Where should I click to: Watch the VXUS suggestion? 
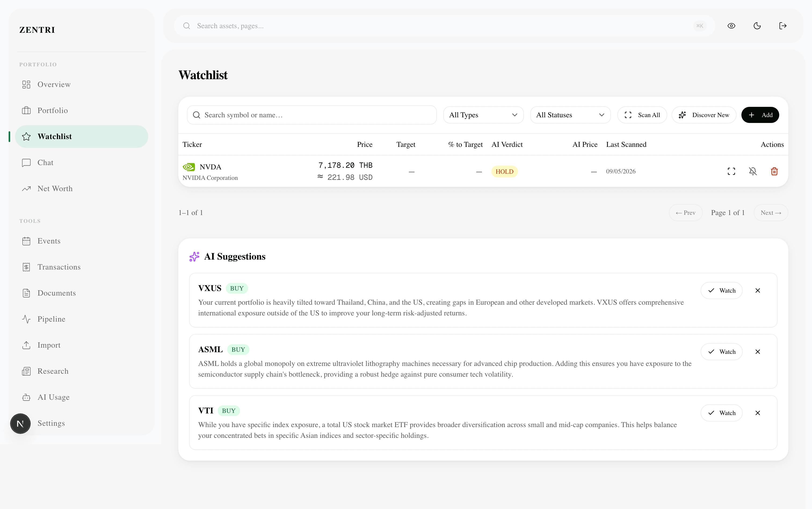pyautogui.click(x=722, y=290)
